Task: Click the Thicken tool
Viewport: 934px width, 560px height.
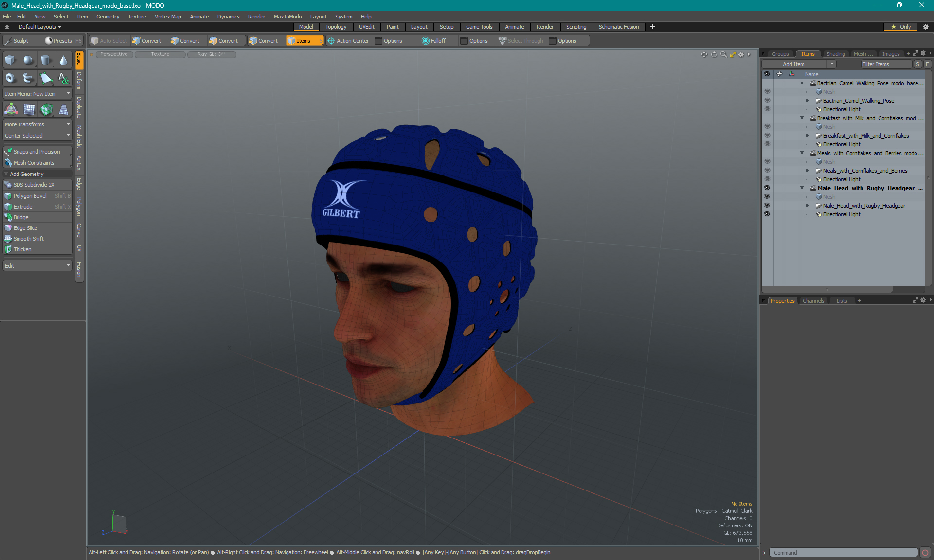Action: point(37,249)
